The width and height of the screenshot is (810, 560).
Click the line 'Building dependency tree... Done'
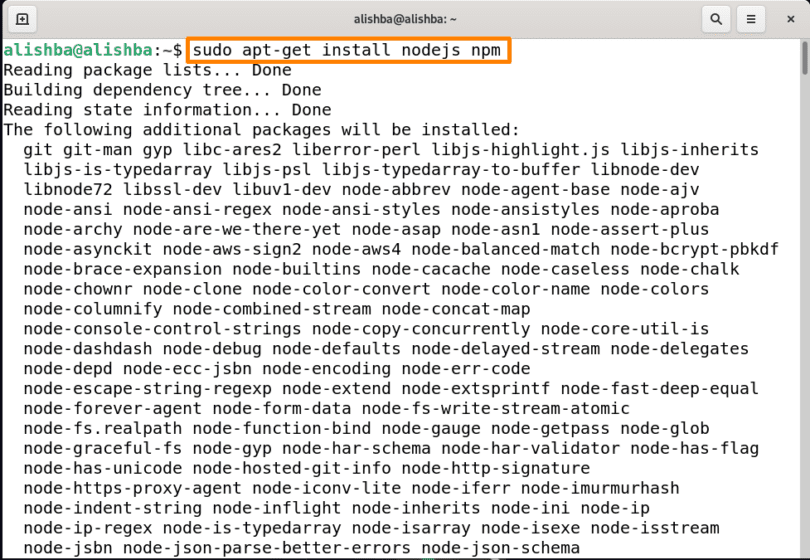coord(162,90)
